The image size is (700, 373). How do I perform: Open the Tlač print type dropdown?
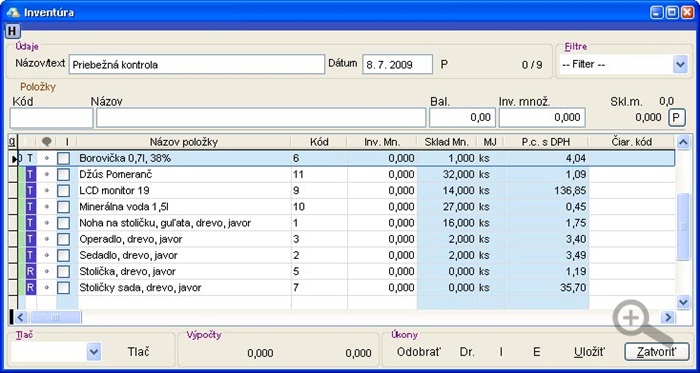pos(93,352)
